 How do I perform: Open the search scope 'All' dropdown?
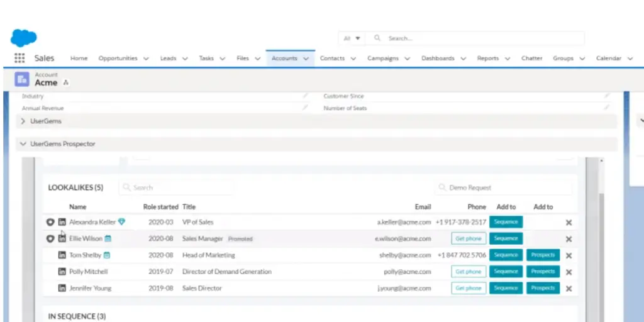coord(352,38)
